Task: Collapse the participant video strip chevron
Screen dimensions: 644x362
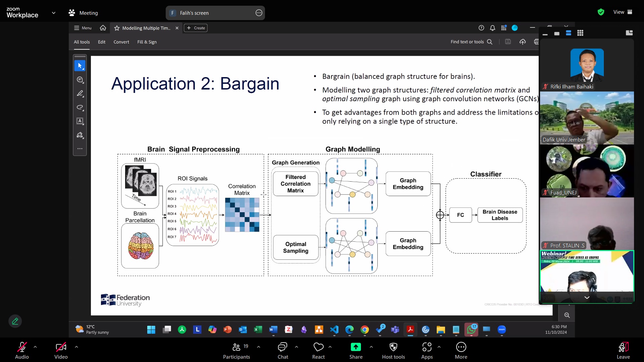Action: [587, 298]
